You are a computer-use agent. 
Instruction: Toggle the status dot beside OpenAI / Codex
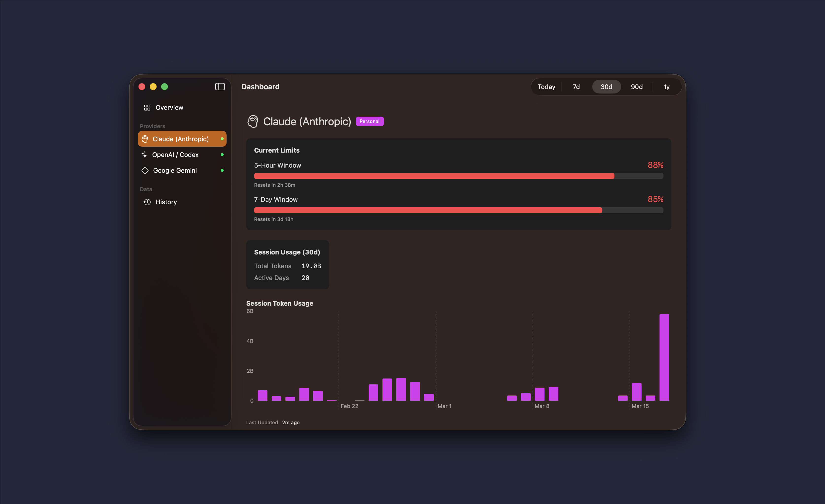(222, 155)
